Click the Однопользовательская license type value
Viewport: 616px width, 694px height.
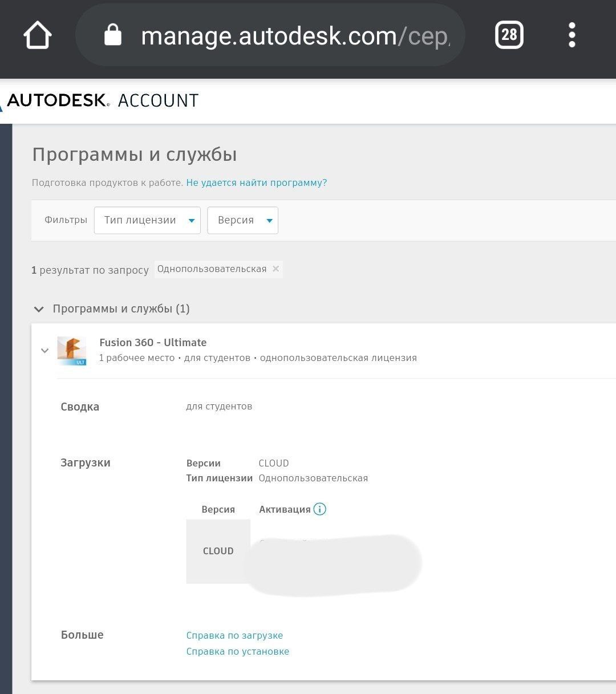[313, 478]
